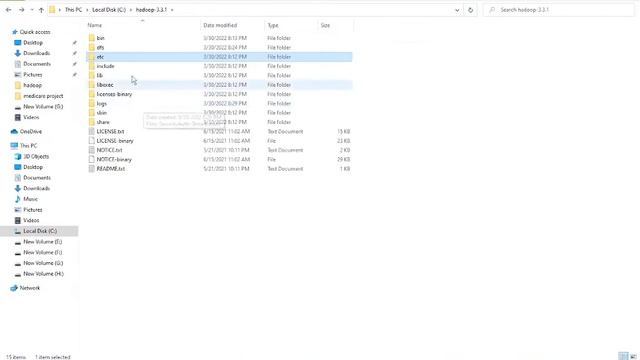Select the lib folder icon
640x360 pixels.
click(92, 76)
